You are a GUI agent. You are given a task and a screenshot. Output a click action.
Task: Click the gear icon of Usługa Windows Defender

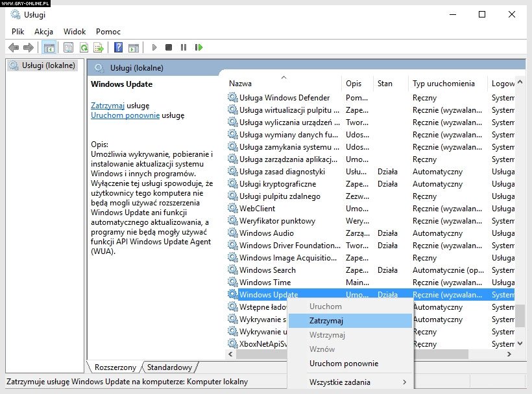click(x=232, y=98)
